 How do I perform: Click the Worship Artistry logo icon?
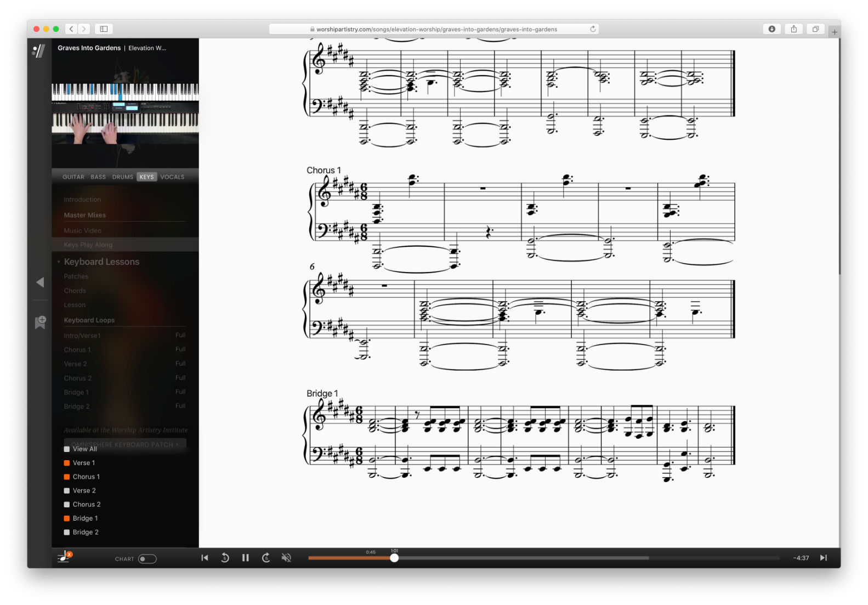click(x=38, y=51)
